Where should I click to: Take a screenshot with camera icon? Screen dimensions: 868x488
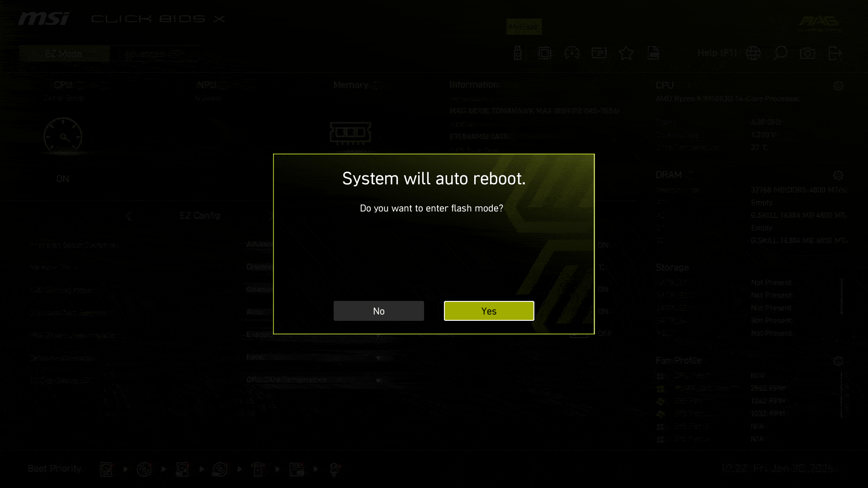(807, 53)
